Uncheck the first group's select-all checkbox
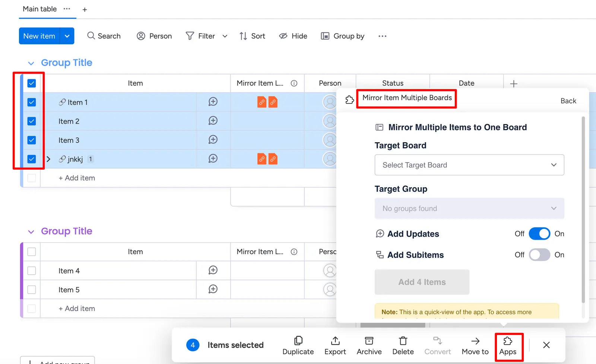The width and height of the screenshot is (596, 364). [32, 83]
